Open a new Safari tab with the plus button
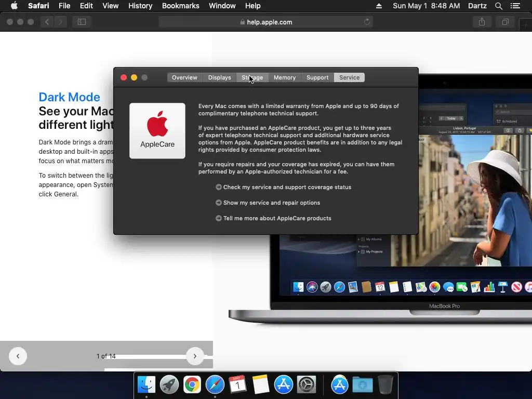The width and height of the screenshot is (532, 399). click(526, 24)
